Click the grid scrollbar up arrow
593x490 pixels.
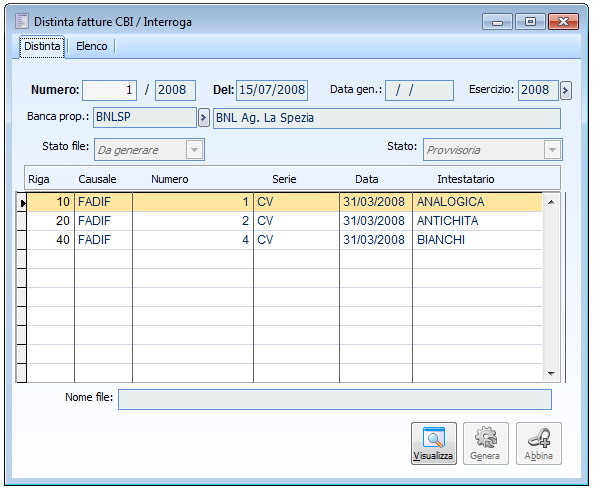(551, 202)
